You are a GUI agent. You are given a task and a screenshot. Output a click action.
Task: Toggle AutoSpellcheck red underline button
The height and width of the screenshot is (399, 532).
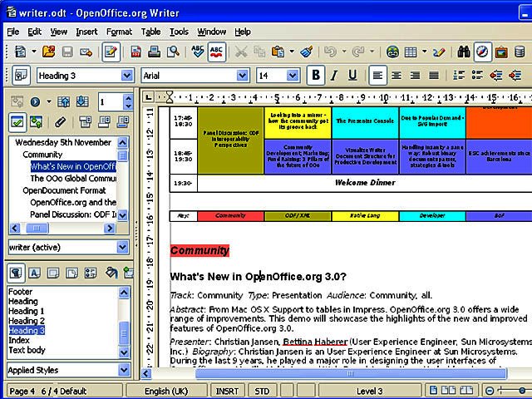click(218, 52)
